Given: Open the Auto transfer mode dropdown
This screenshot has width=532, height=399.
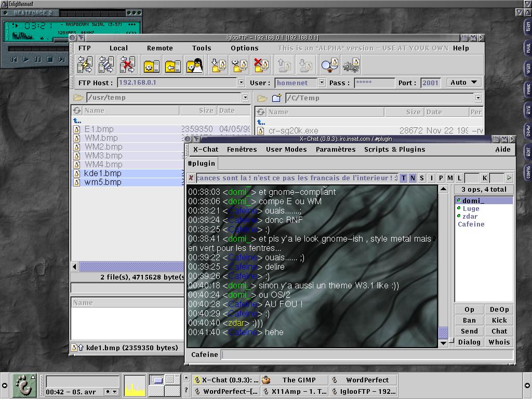Looking at the screenshot, I should [463, 83].
